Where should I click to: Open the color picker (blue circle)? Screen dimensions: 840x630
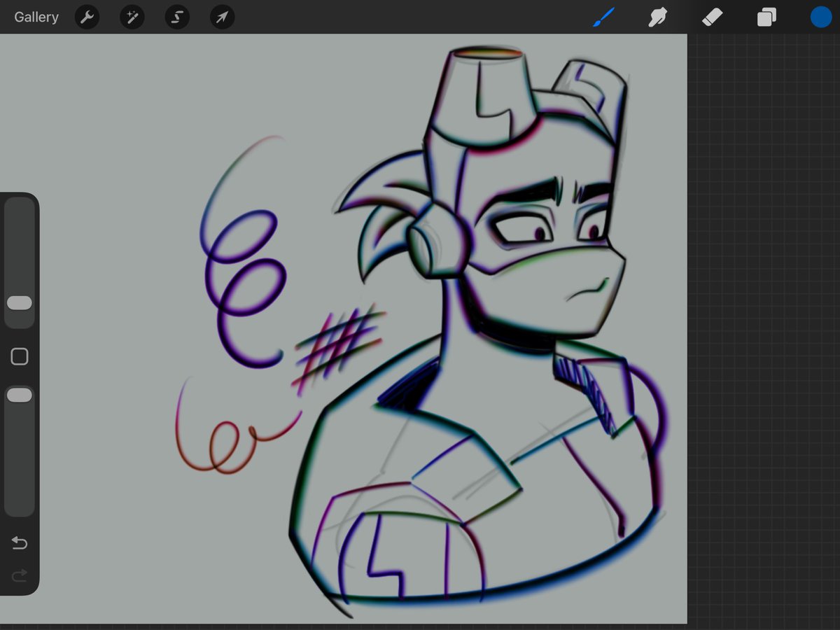820,17
